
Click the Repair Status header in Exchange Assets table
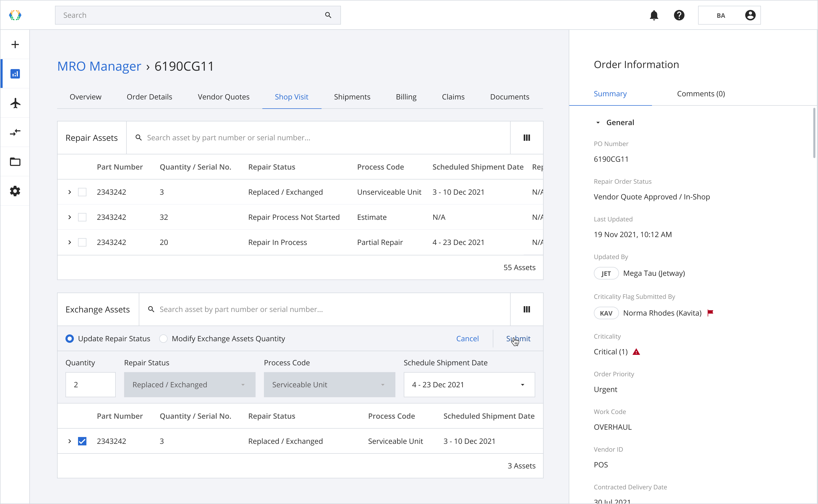click(x=272, y=416)
